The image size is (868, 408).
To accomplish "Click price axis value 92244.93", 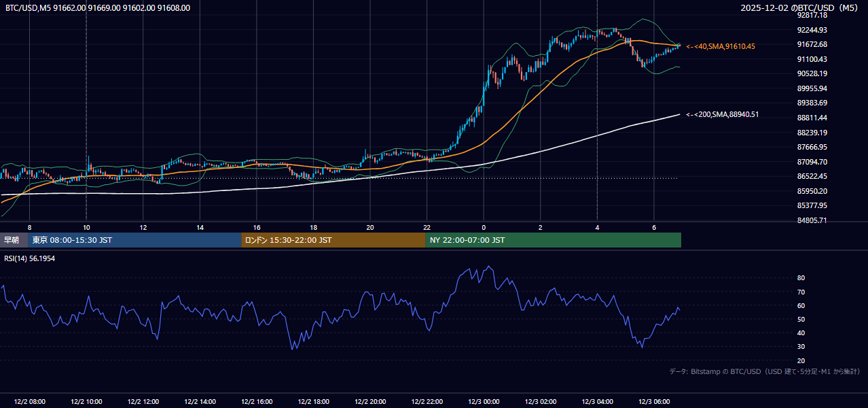I will (x=812, y=30).
